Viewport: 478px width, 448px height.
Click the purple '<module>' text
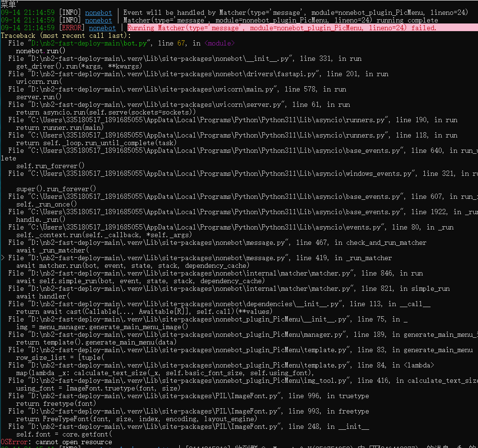click(x=220, y=43)
